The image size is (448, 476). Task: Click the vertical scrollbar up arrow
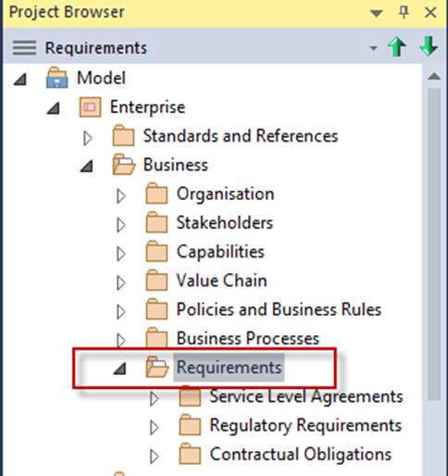434,76
